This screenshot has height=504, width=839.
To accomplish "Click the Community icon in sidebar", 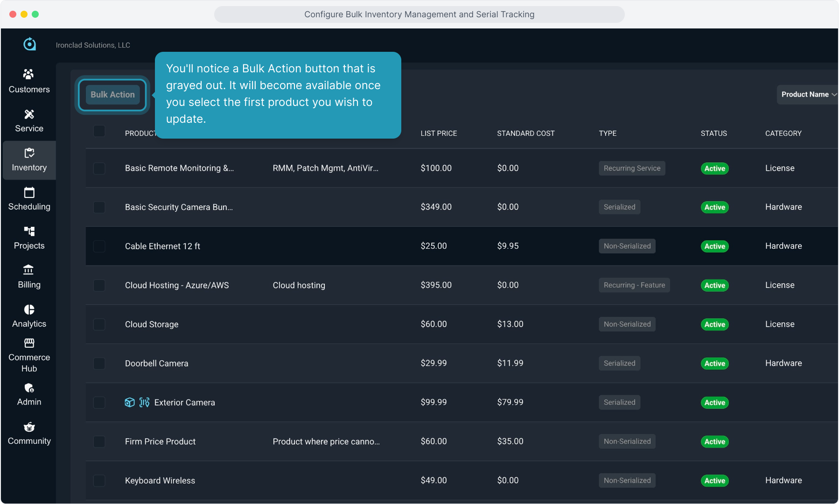I will [x=29, y=427].
